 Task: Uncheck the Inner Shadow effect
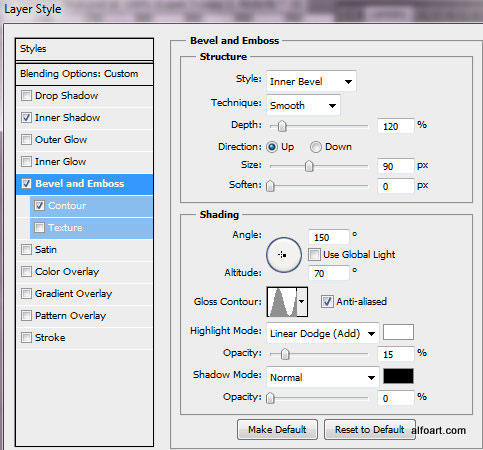click(x=26, y=118)
